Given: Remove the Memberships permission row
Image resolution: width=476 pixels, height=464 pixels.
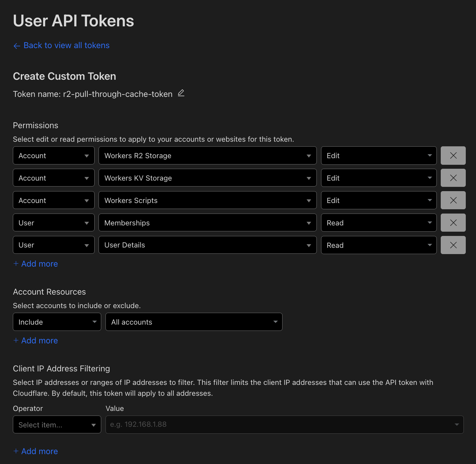Looking at the screenshot, I should click(453, 223).
